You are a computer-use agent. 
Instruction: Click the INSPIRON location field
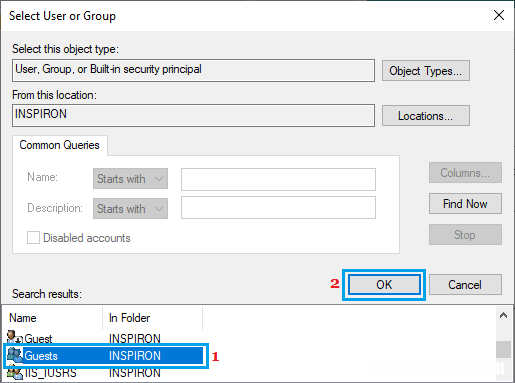(x=193, y=115)
